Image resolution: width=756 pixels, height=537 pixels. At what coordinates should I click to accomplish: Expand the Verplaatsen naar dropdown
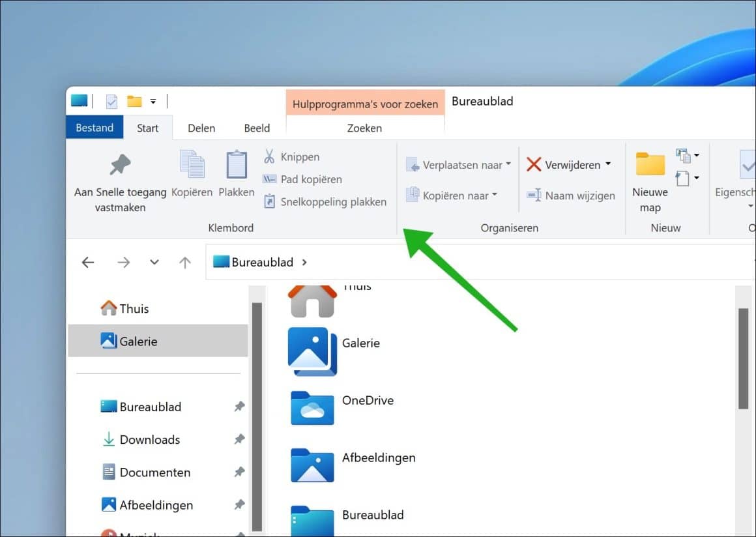coord(506,165)
